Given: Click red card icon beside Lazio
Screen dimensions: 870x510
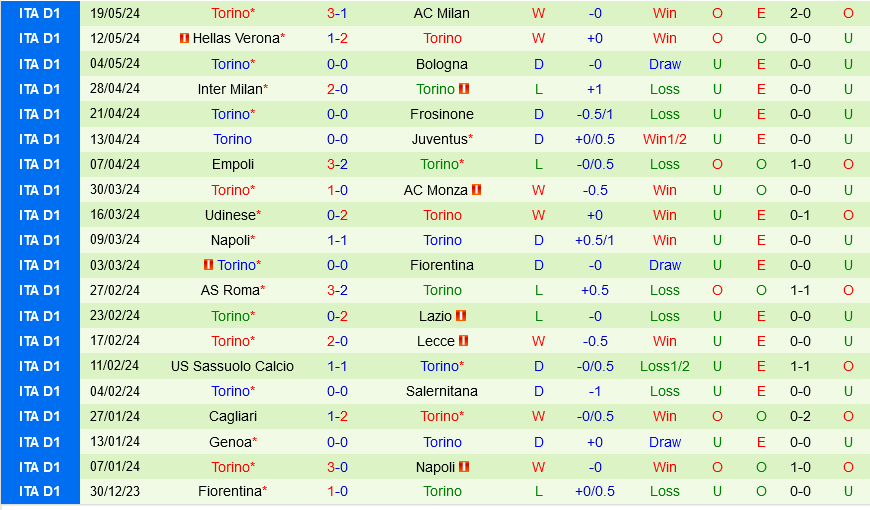Looking at the screenshot, I should [x=461, y=316].
